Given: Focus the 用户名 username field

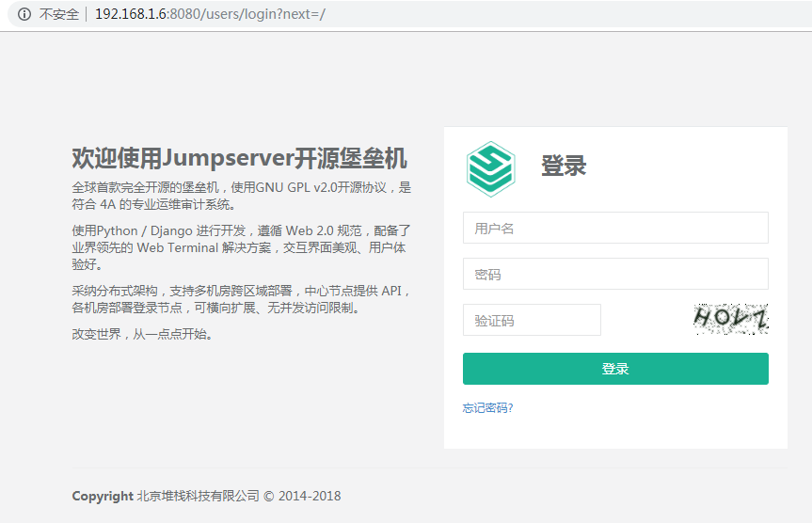Looking at the screenshot, I should tap(615, 228).
